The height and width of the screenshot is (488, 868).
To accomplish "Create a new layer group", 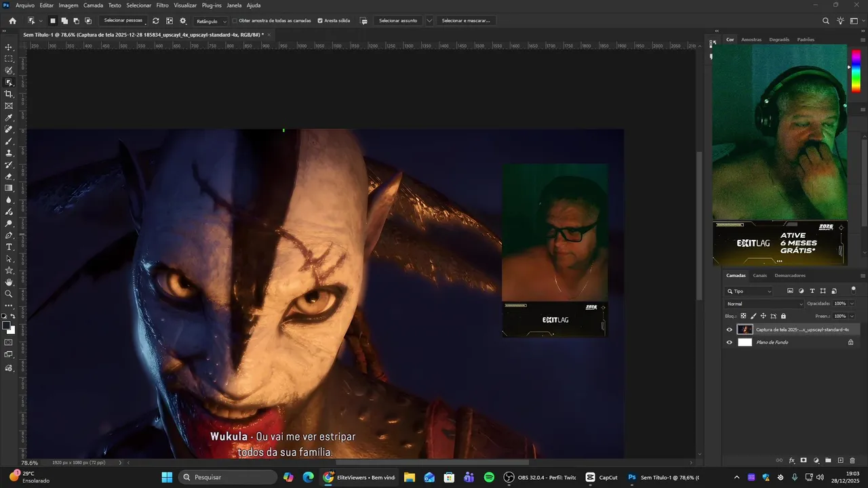I will tap(828, 460).
